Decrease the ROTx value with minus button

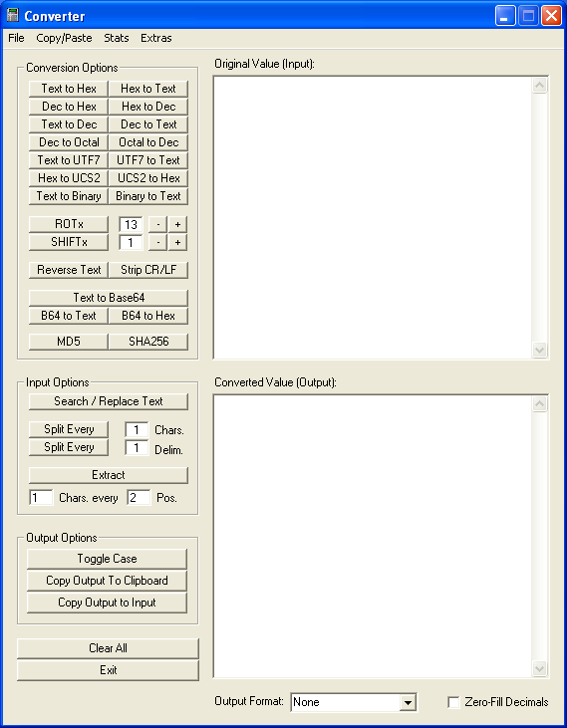click(157, 224)
